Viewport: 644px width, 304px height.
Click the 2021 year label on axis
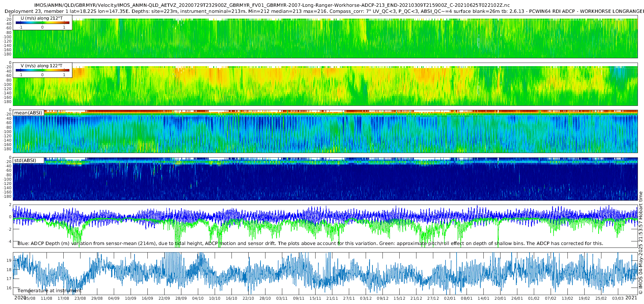pos(631,298)
